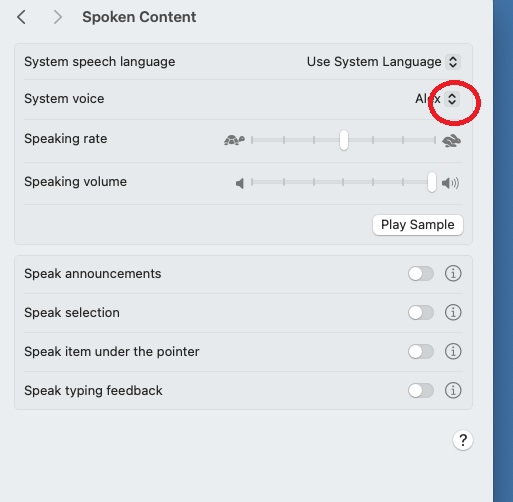Click the rabbit fast-rate icon
Viewport: 513px width, 502px height.
(451, 141)
